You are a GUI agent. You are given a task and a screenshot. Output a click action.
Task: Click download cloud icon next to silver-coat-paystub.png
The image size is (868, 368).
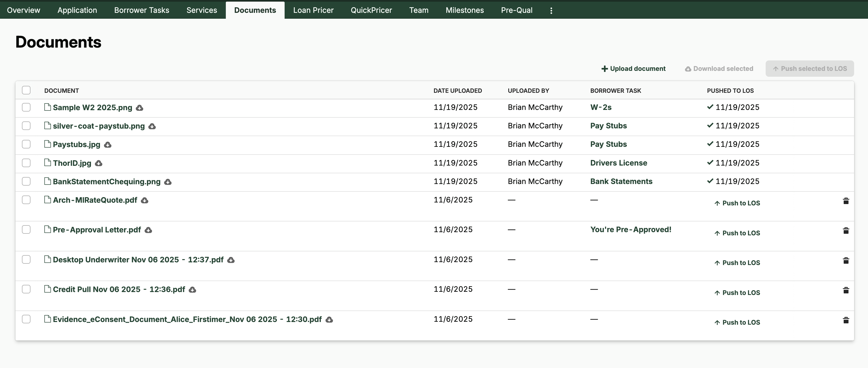[x=152, y=126]
